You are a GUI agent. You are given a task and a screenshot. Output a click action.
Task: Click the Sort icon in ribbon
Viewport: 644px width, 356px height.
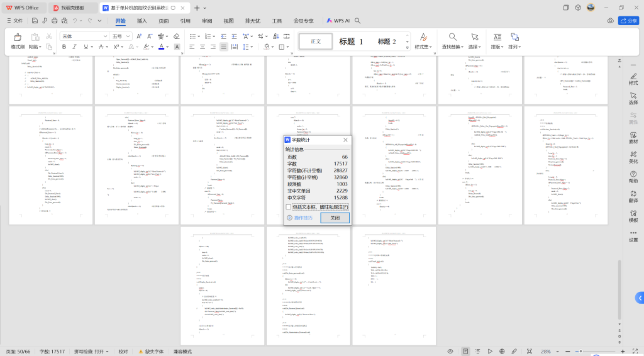[276, 36]
